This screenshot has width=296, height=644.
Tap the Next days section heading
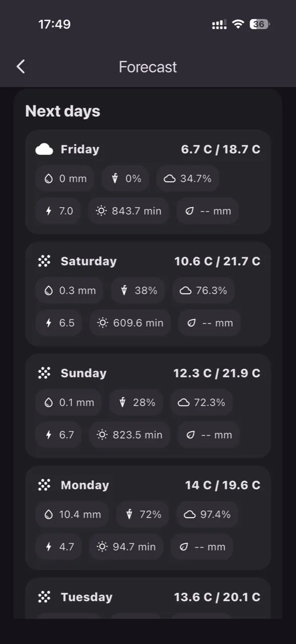63,111
